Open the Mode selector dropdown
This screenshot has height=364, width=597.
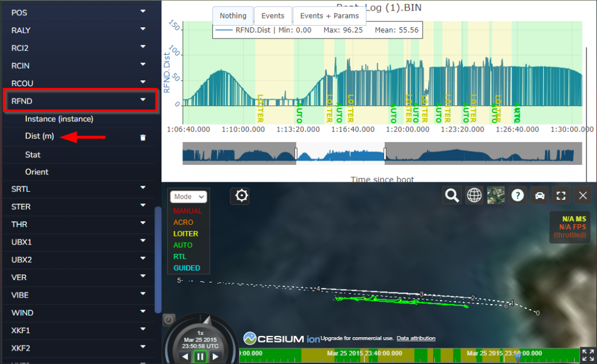click(x=188, y=197)
